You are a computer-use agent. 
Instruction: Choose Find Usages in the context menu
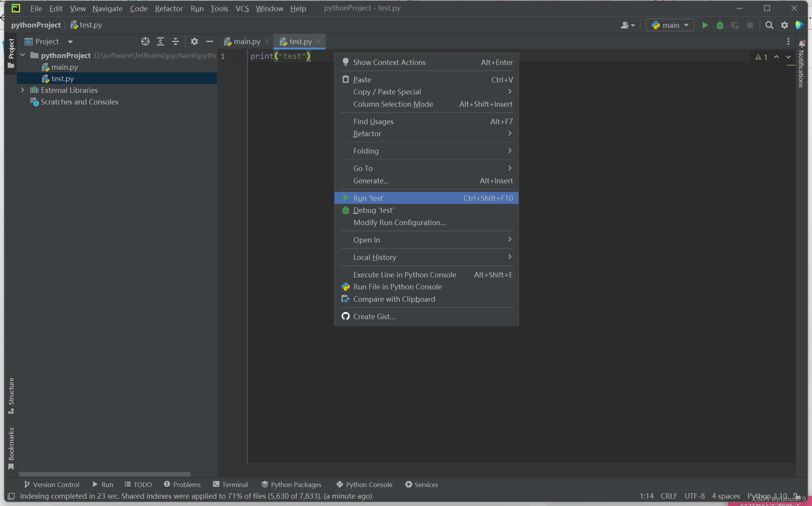[426, 121]
